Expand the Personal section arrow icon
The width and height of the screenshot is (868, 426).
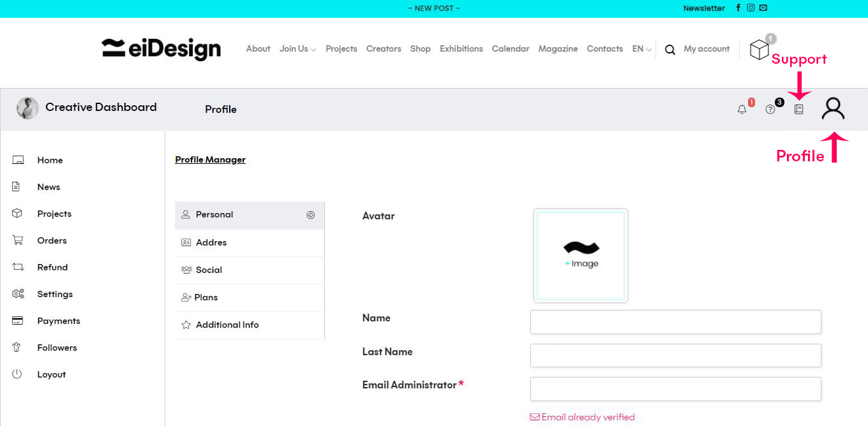coord(311,215)
